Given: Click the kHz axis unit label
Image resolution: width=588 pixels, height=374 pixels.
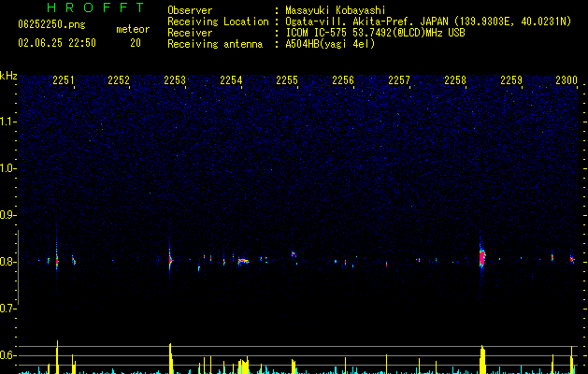Looking at the screenshot, I should [8, 76].
